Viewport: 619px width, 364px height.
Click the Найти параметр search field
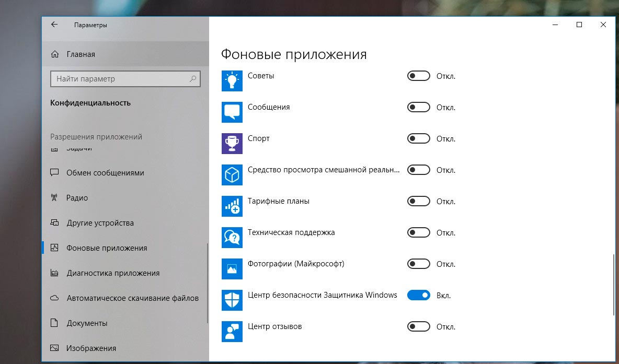pos(119,79)
